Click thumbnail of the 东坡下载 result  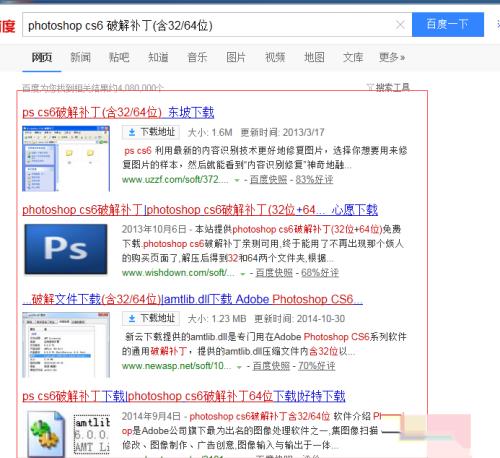pos(66,158)
